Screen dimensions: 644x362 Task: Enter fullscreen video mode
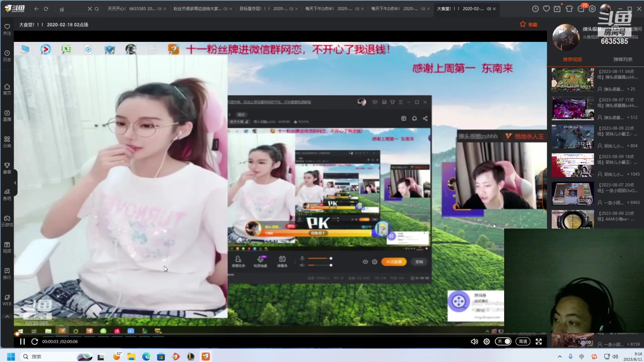coord(539,342)
